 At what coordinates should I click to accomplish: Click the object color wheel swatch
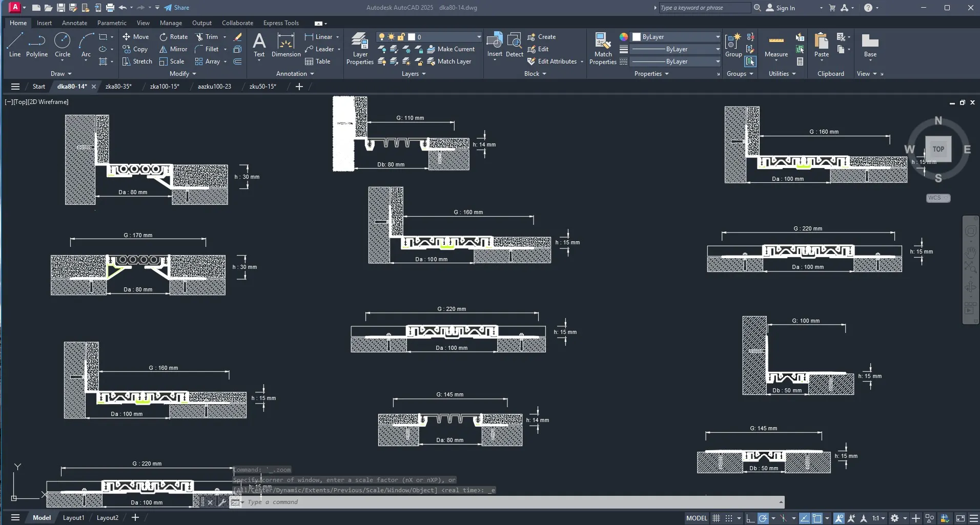(623, 37)
